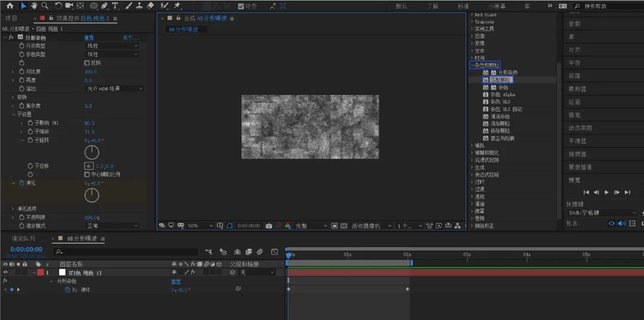Click the red label color of layer 1
This screenshot has width=644, height=320.
(41, 272)
